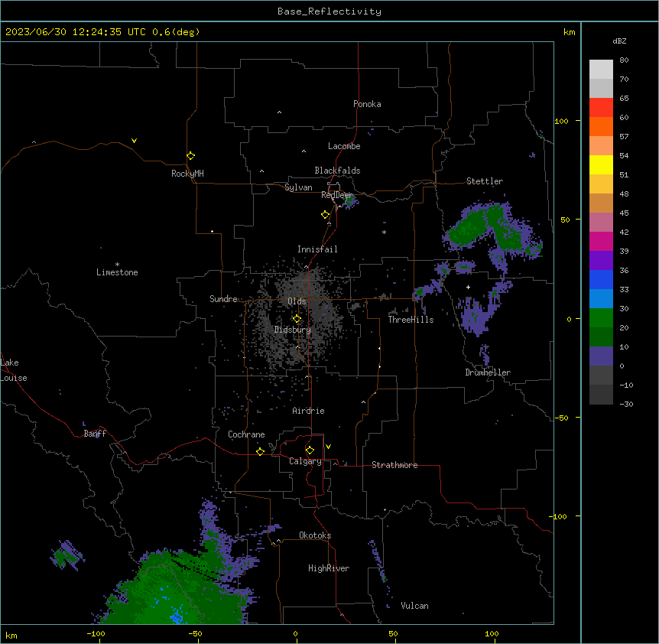This screenshot has width=659, height=644.
Task: Click the asterisk marker above Limestone
Action: (117, 265)
